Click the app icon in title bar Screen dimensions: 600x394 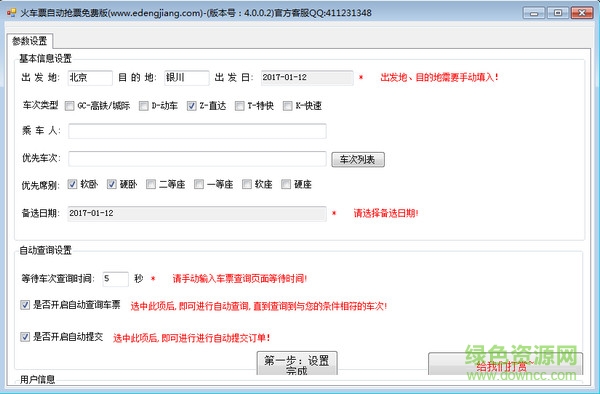point(11,13)
